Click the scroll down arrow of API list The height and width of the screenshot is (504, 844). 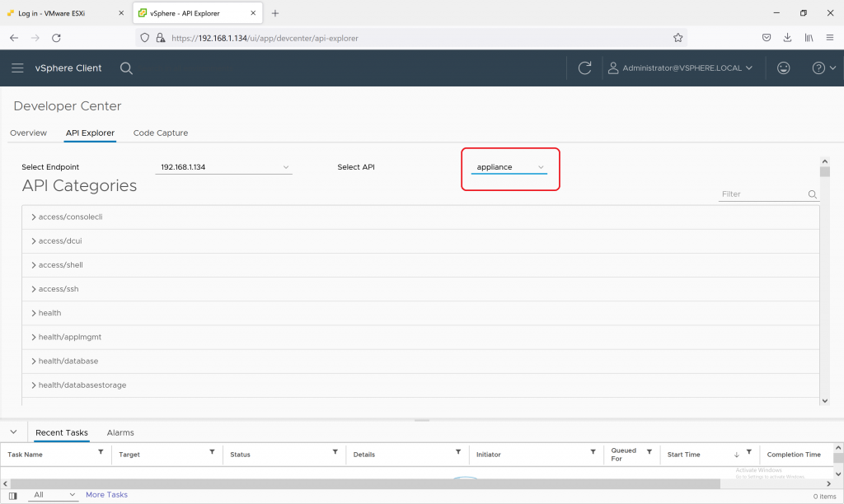(824, 401)
